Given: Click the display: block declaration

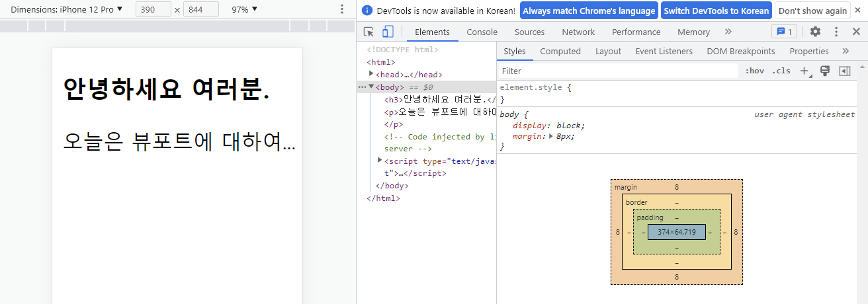Looking at the screenshot, I should (549, 126).
